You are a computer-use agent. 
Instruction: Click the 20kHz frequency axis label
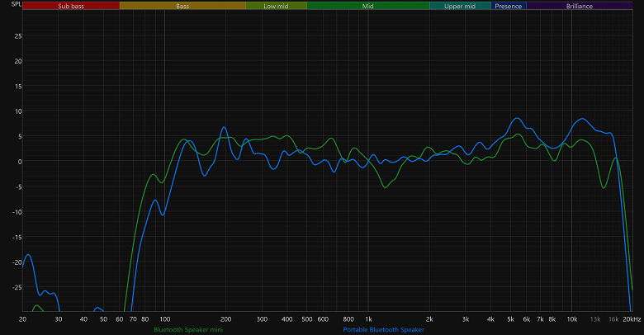[x=632, y=319]
